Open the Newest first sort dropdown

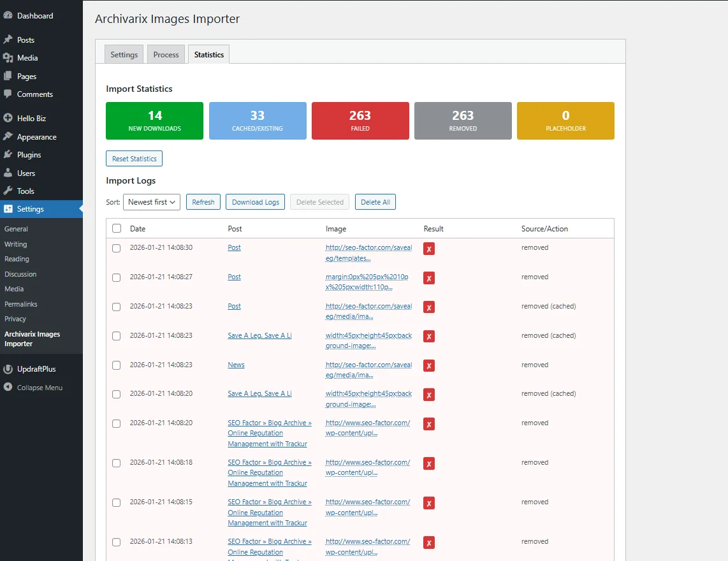[x=152, y=202]
